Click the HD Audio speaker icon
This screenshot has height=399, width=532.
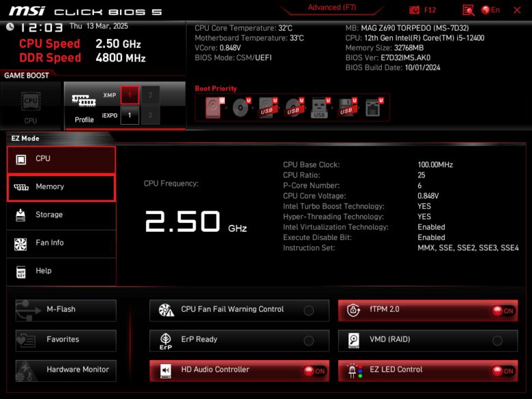[166, 371]
